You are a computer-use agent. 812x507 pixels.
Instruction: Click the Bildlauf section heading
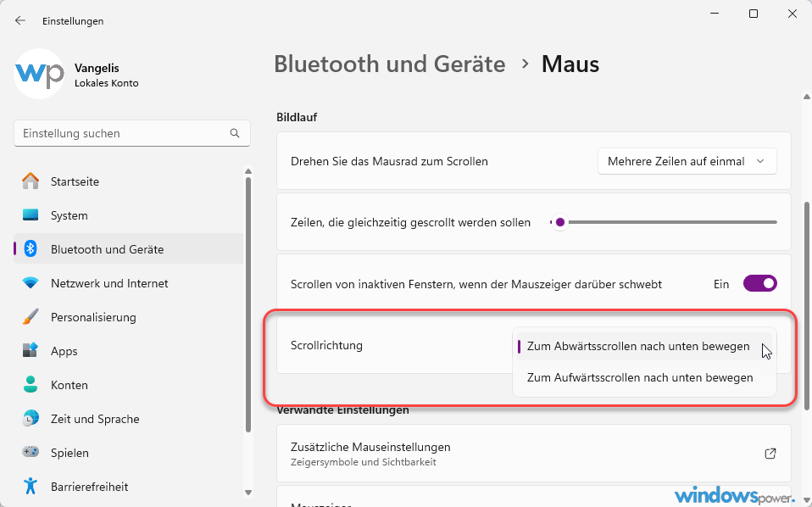(297, 118)
